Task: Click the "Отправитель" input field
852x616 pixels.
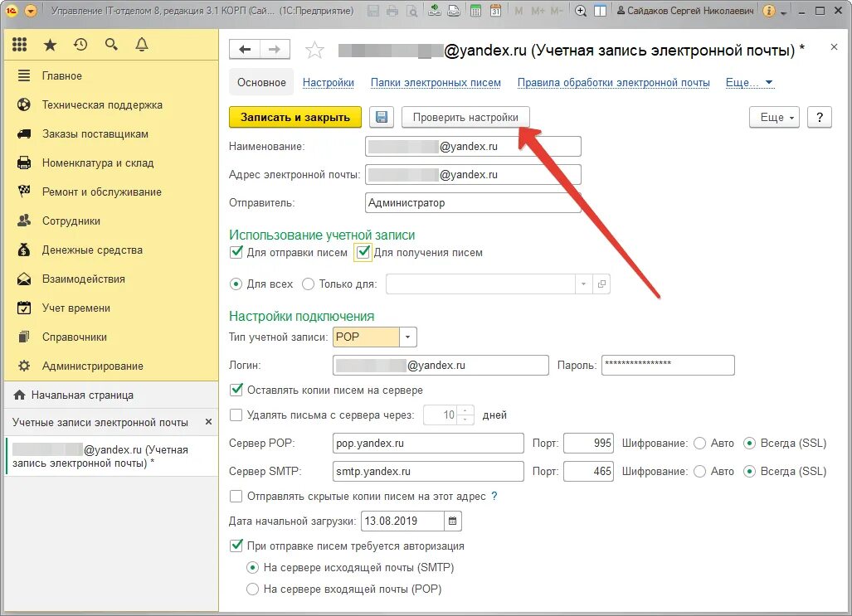Action: pos(473,202)
